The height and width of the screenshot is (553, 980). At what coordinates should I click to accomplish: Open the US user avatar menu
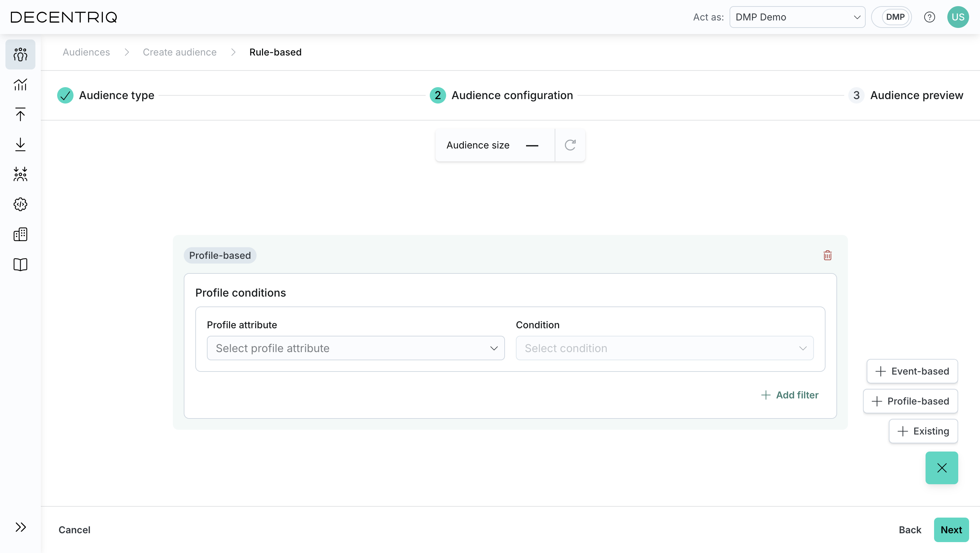tap(958, 17)
